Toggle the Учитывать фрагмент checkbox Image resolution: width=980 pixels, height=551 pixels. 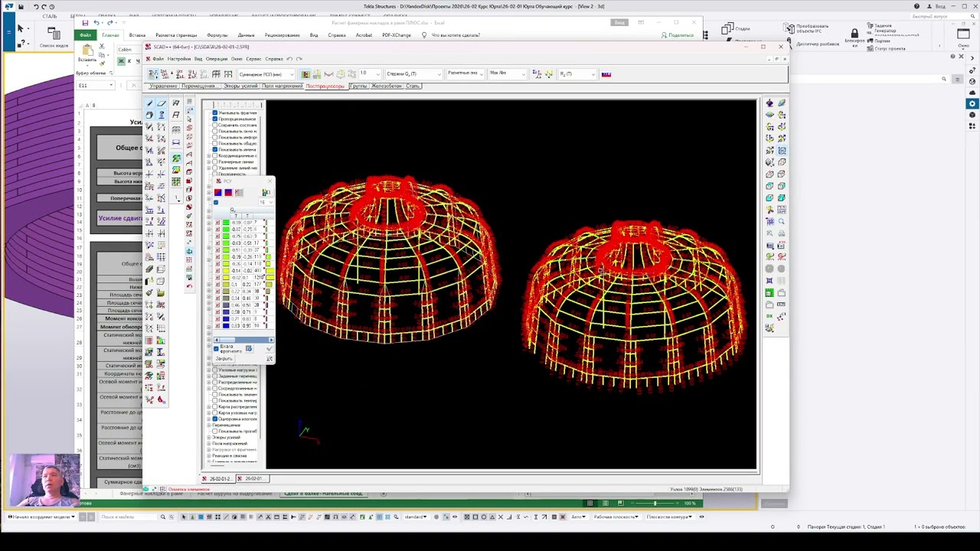pyautogui.click(x=215, y=113)
